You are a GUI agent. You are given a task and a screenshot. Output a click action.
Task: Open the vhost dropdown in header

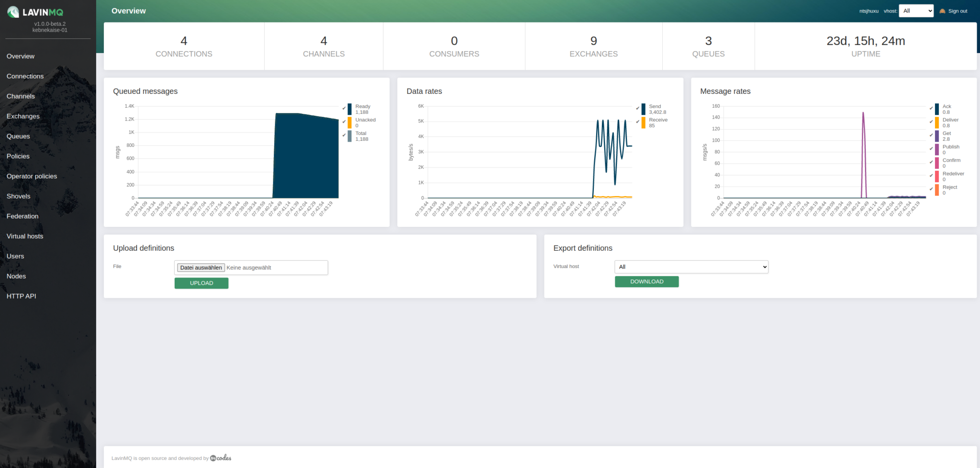click(916, 11)
